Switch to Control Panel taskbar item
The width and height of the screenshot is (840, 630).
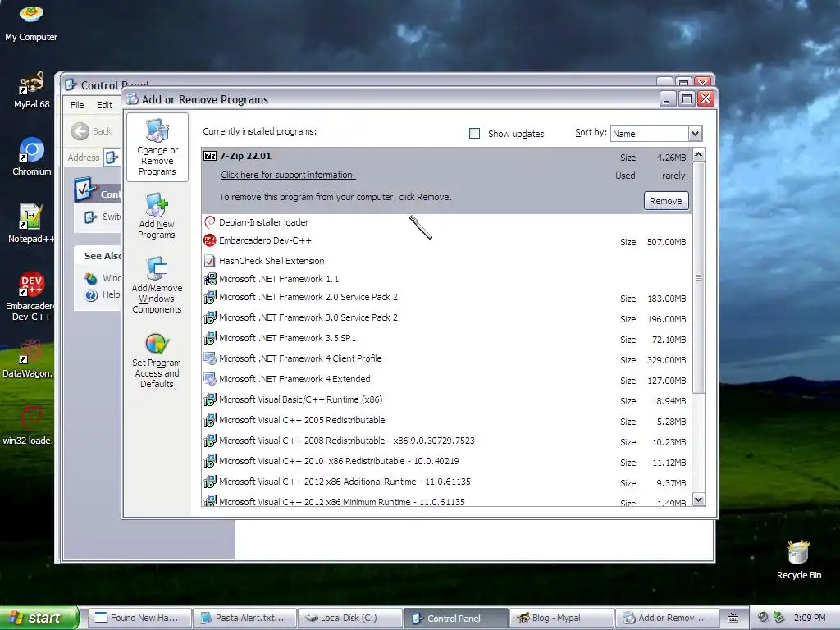[455, 618]
